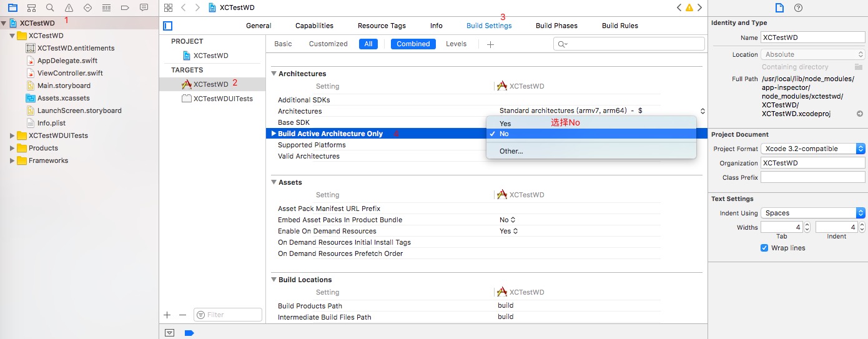Screen dimensions: 868x339
Task: Select Main.storyboard file
Action: (64, 86)
